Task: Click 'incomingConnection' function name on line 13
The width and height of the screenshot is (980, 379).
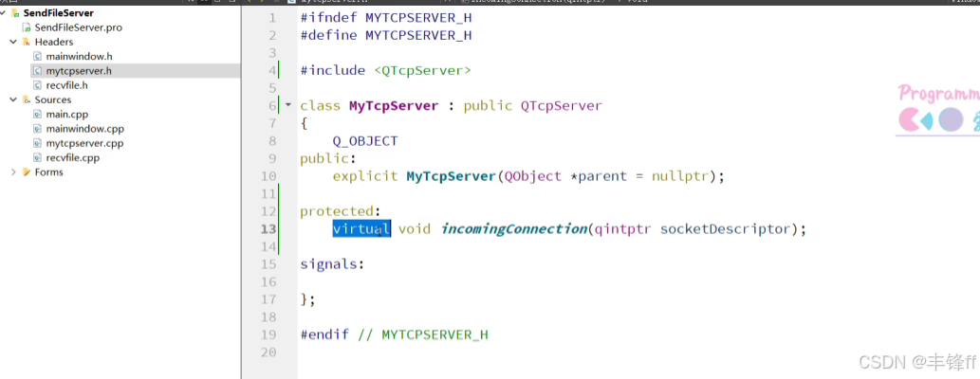Action: click(x=514, y=229)
